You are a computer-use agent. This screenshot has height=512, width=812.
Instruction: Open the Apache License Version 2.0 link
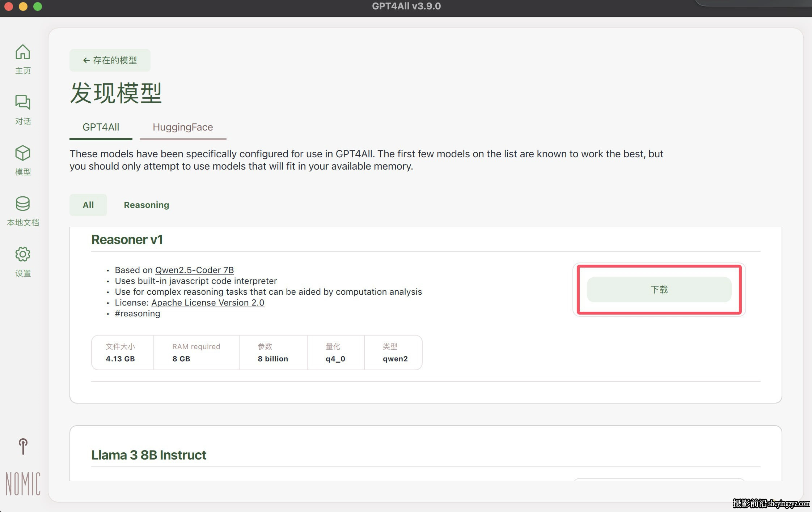click(x=208, y=303)
